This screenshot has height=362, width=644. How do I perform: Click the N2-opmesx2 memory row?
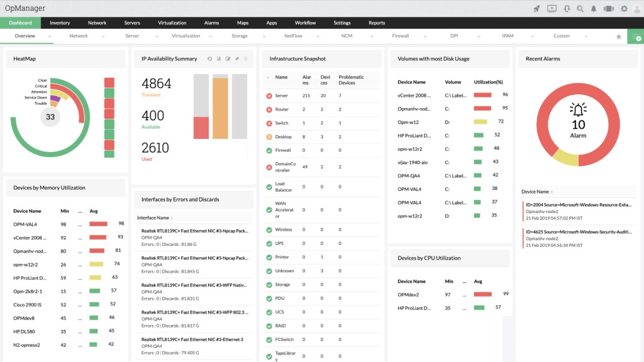65,345
